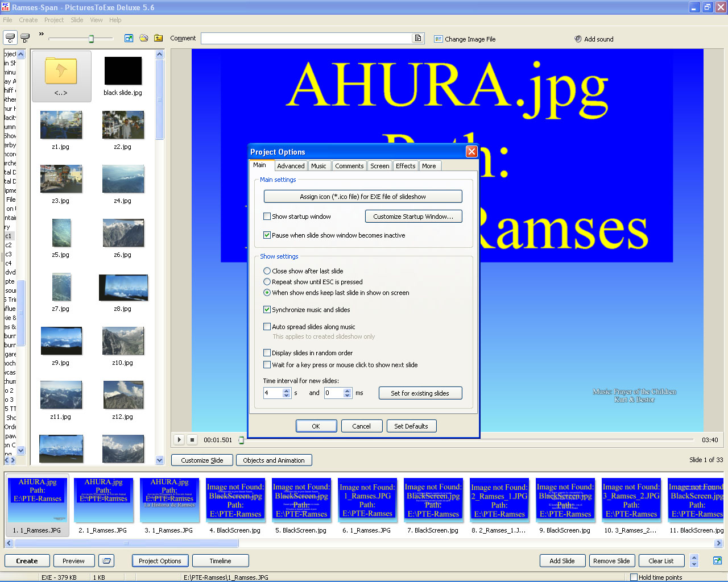Select the C: drive icon

[10, 38]
